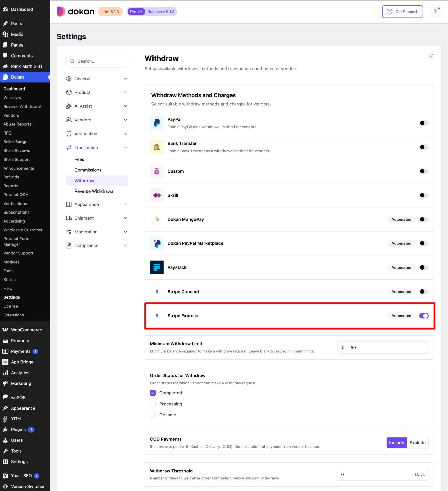Screen dimensions: 448x491
Task: Click the Skrill logo icon
Action: (157, 195)
